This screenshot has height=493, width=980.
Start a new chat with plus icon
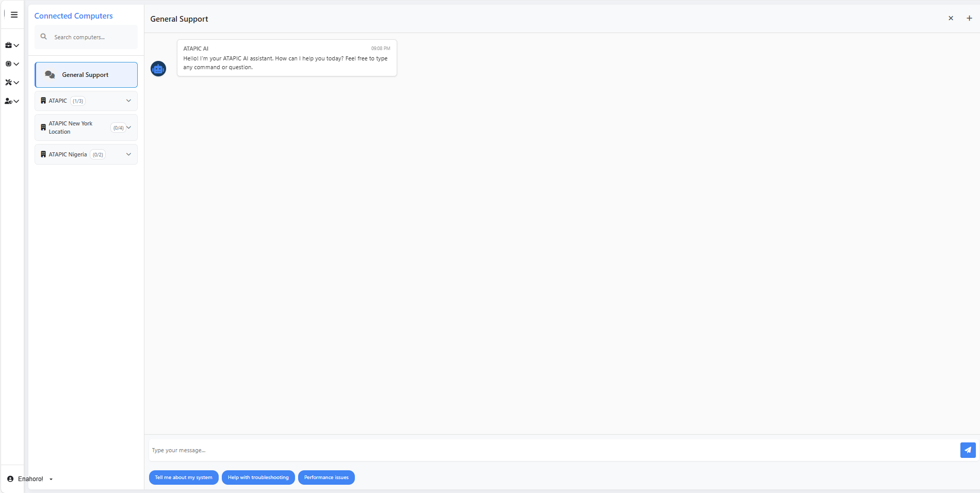[x=969, y=18]
